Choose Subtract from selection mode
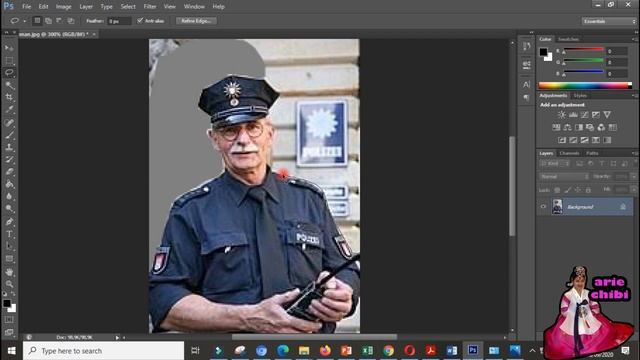The width and height of the screenshot is (640, 360). coord(60,20)
